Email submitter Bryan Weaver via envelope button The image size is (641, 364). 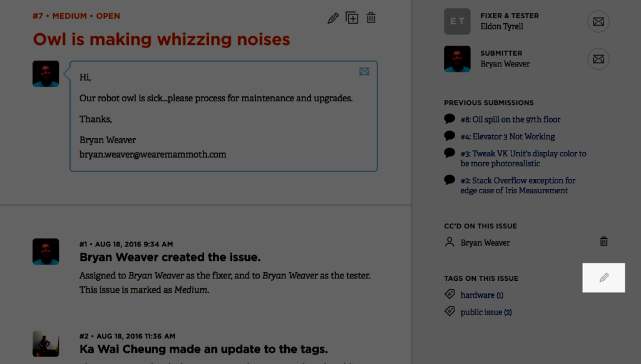(598, 59)
